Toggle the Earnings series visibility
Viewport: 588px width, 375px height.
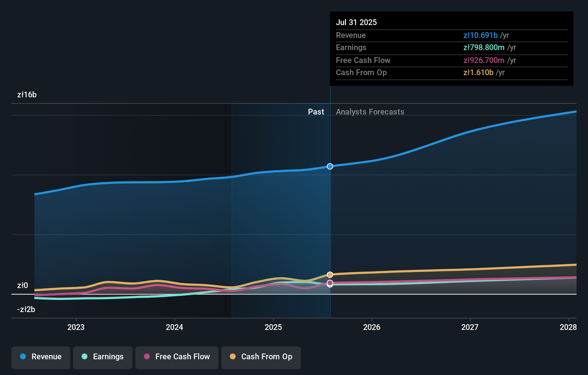[x=103, y=357]
